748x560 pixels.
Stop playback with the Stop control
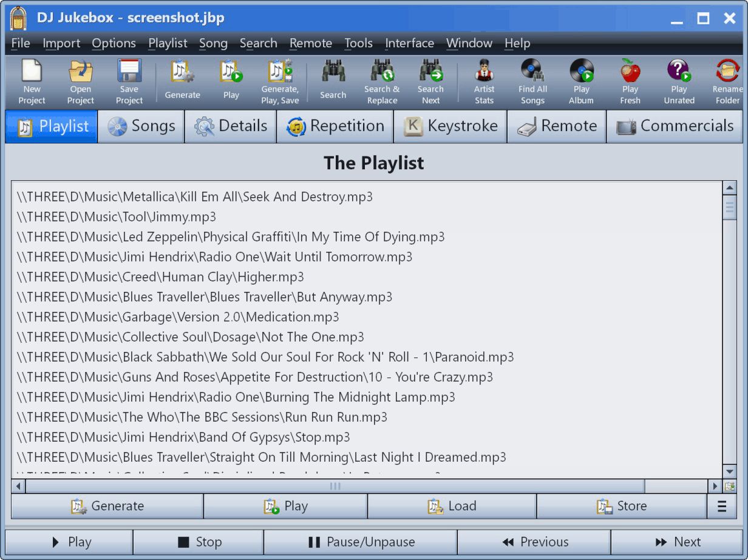[199, 542]
